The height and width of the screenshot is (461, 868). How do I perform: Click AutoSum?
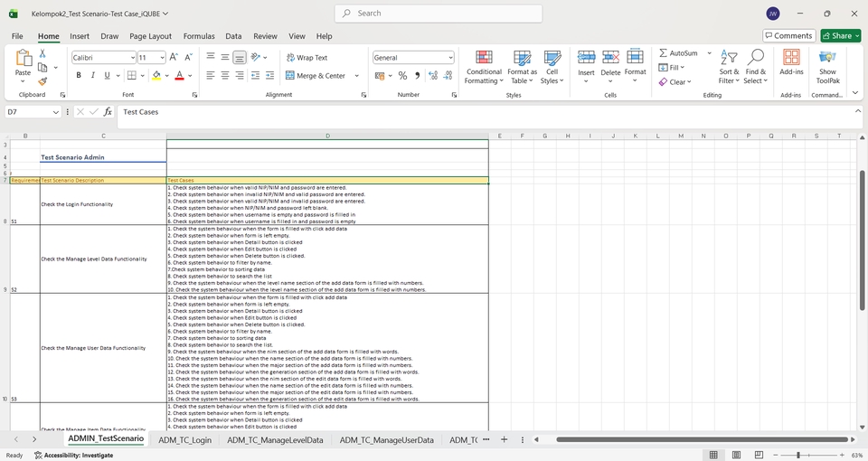678,53
